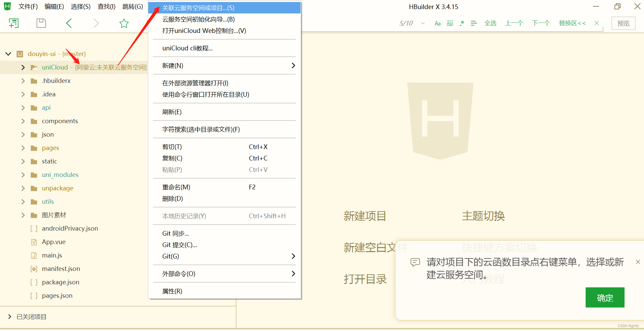This screenshot has width=644, height=331.
Task: Click the 确定 button in notification
Action: pyautogui.click(x=605, y=297)
